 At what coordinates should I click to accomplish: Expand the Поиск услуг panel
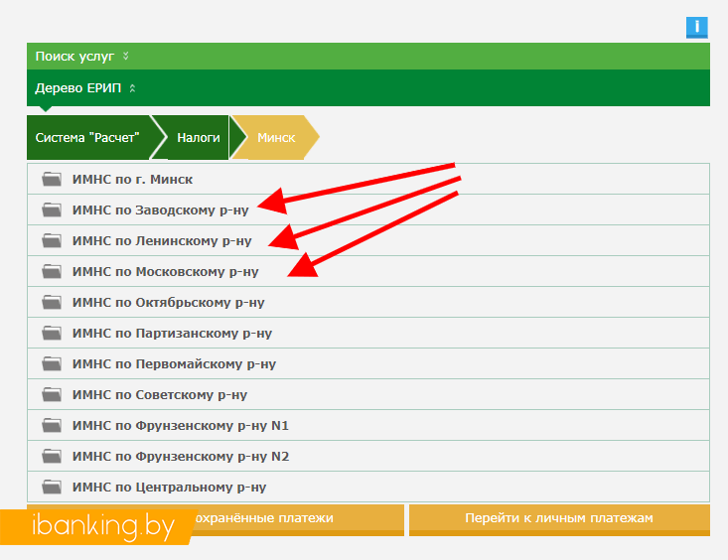[81, 57]
